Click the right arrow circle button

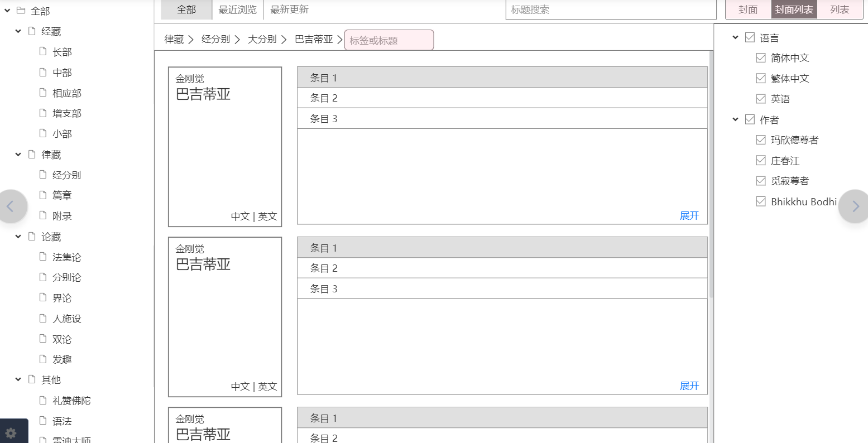pos(855,206)
